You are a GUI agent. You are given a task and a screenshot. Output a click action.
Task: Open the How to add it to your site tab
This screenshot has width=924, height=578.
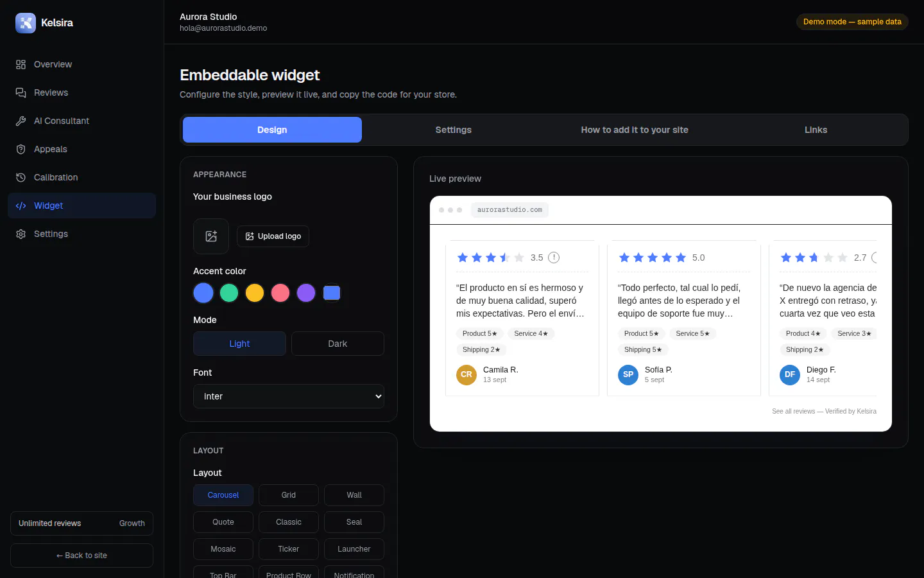635,130
